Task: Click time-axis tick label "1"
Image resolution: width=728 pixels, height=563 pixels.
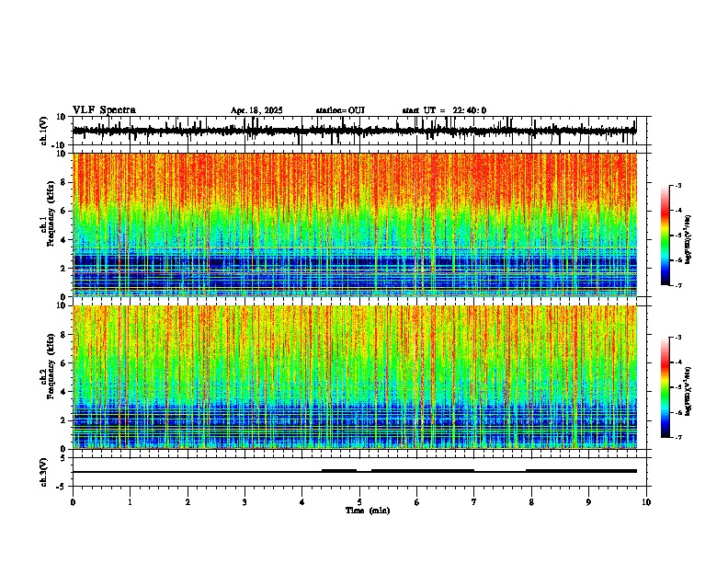Action: pyautogui.click(x=130, y=502)
